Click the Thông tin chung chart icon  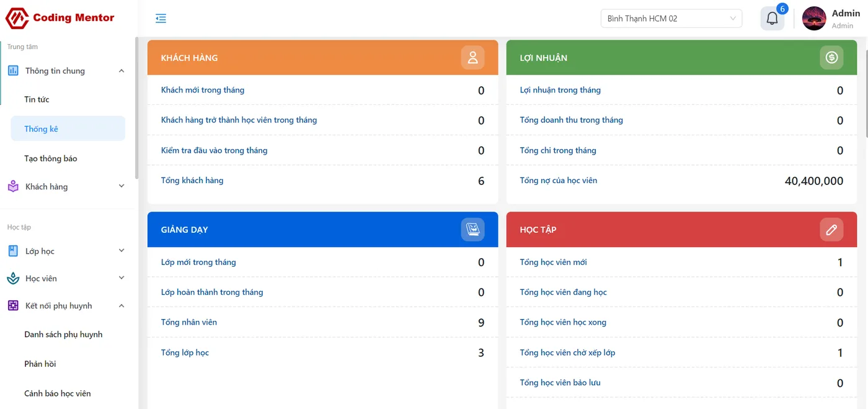13,71
